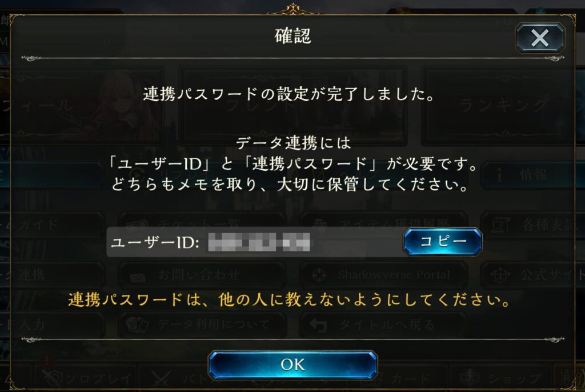Click the データ利用について icon
This screenshot has width=585, height=392.
tap(137, 325)
